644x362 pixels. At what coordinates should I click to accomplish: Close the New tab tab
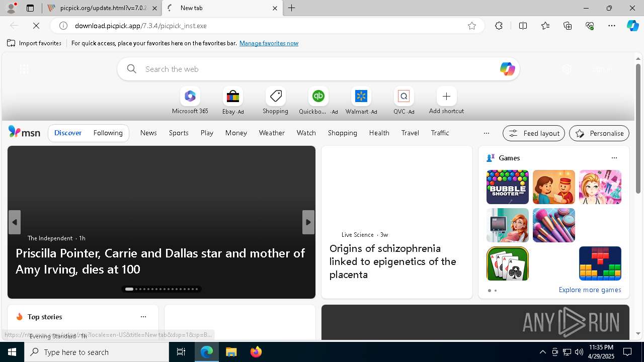pyautogui.click(x=275, y=8)
